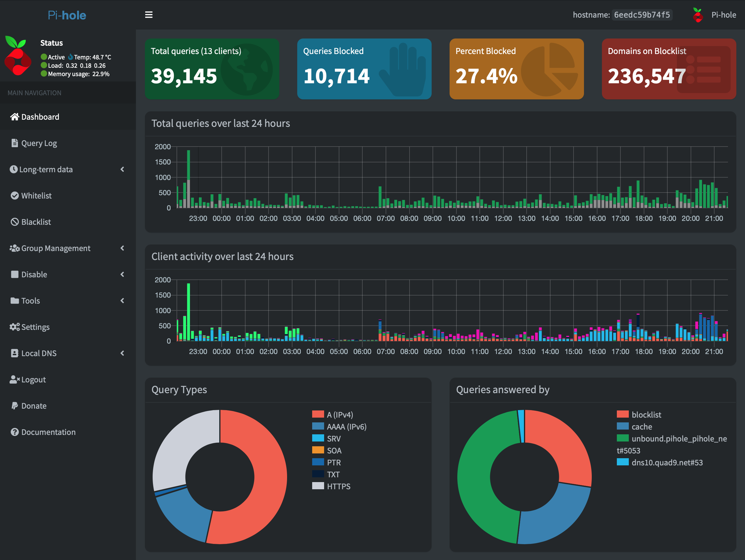Click the hand icon in Queries Blocked card
745x560 pixels.
[402, 70]
